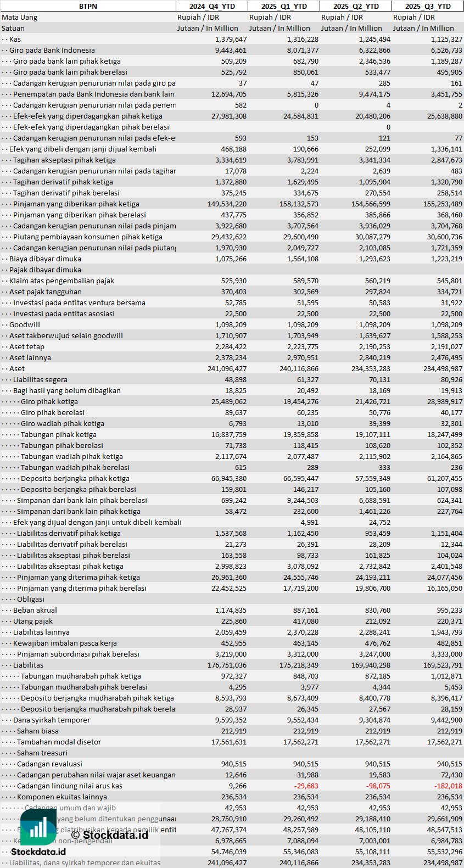Click Tambahan modal disetor label
464x868 pixels.
click(59, 742)
